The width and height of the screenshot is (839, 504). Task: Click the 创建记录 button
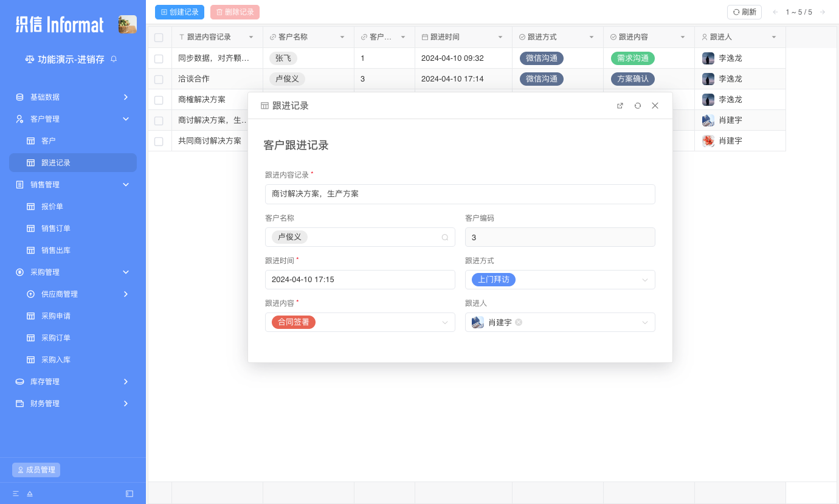tap(179, 12)
